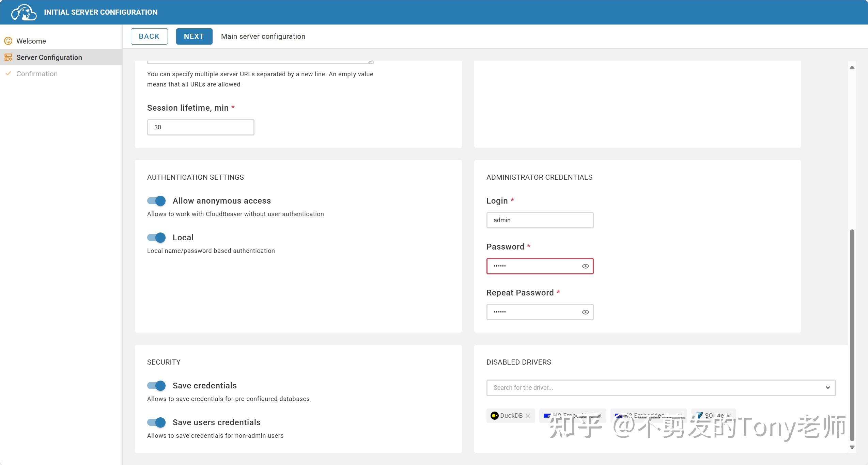
Task: Toggle Save users credentials switch
Action: (157, 422)
